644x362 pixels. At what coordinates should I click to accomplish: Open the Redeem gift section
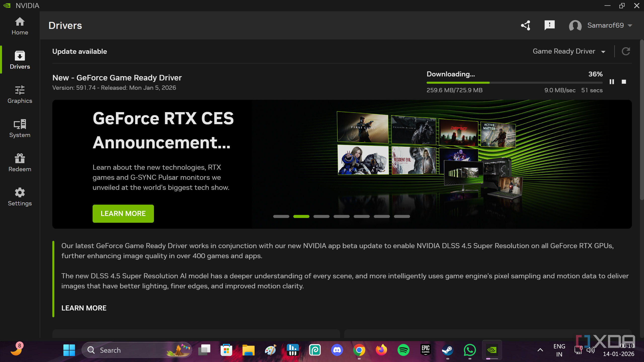coord(20,163)
